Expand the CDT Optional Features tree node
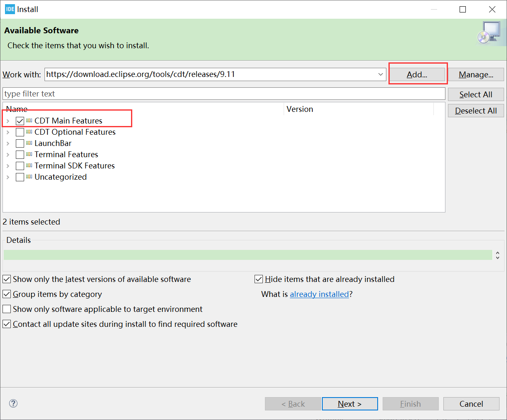This screenshot has height=420, width=507. click(8, 132)
